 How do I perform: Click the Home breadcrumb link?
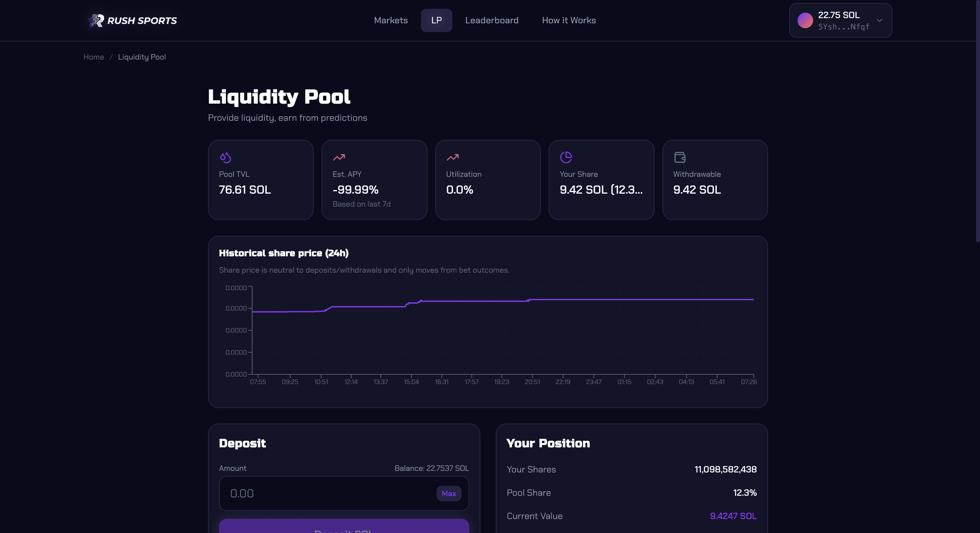pos(94,57)
